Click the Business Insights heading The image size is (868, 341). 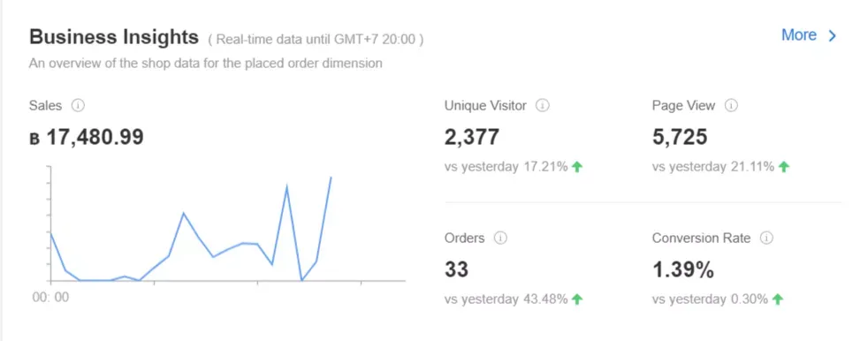tap(113, 37)
